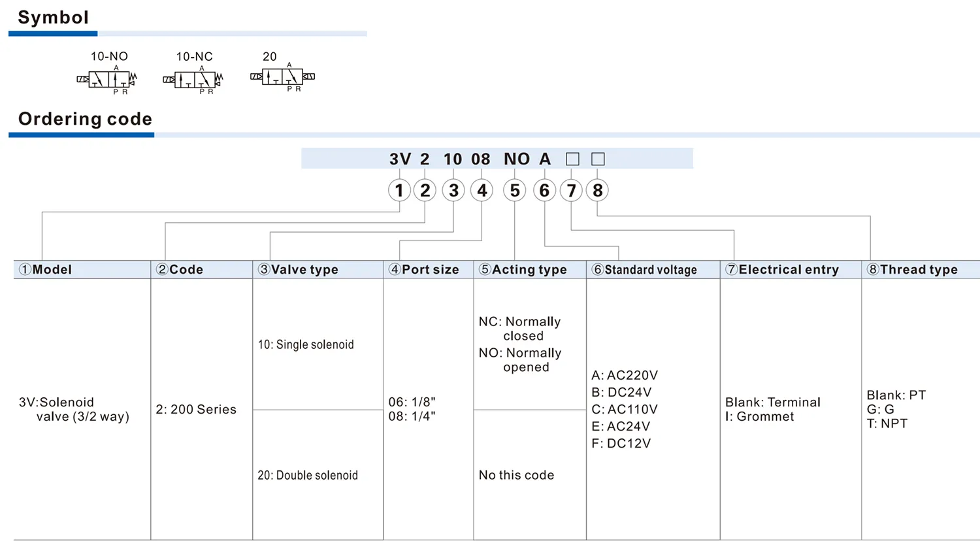980x558 pixels.
Task: Click the 'NO: Normally opened' entry
Action: (x=520, y=360)
